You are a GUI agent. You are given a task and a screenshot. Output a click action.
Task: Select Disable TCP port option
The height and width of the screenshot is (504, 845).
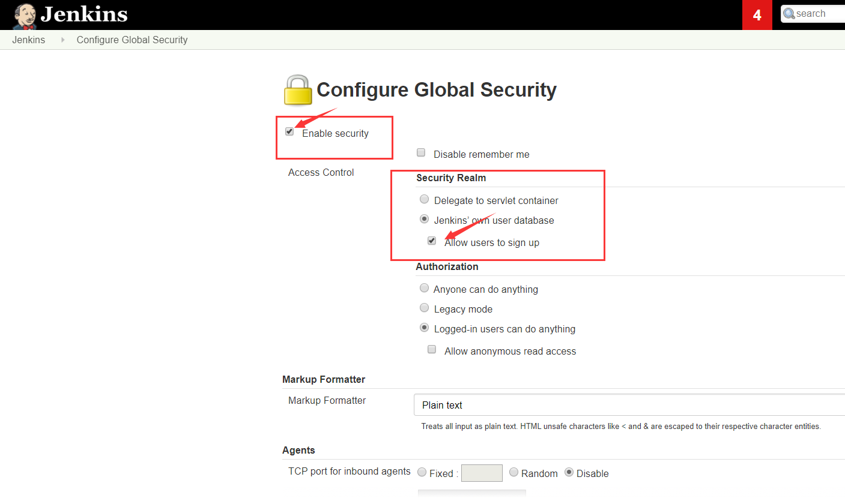[569, 472]
